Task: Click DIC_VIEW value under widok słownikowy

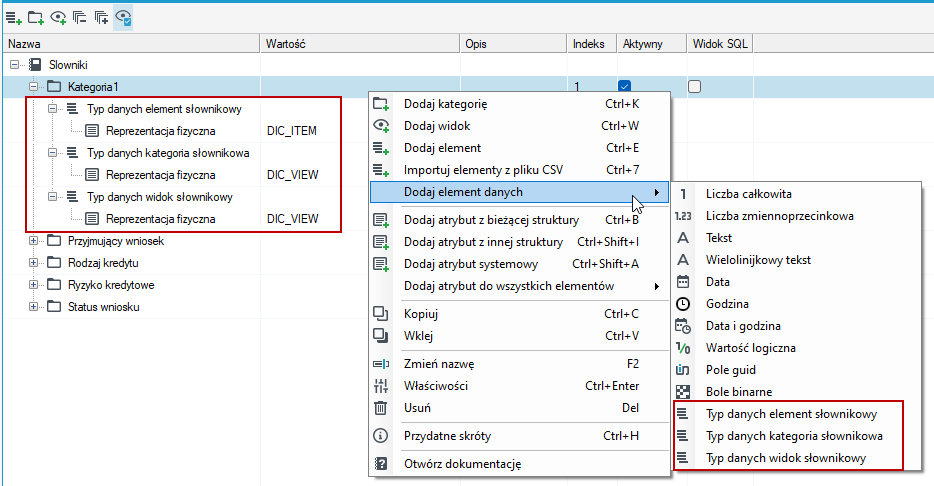Action: [x=292, y=219]
